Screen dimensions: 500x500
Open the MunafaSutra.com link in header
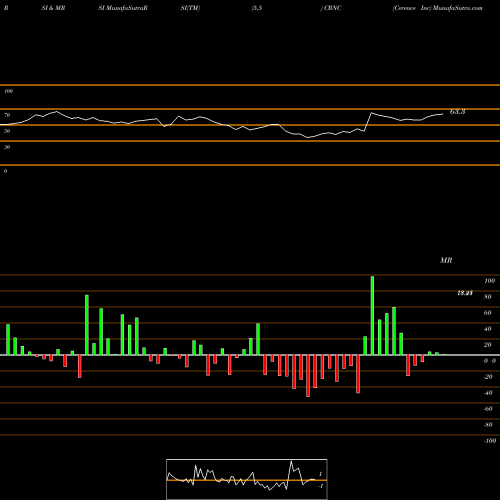(x=458, y=8)
